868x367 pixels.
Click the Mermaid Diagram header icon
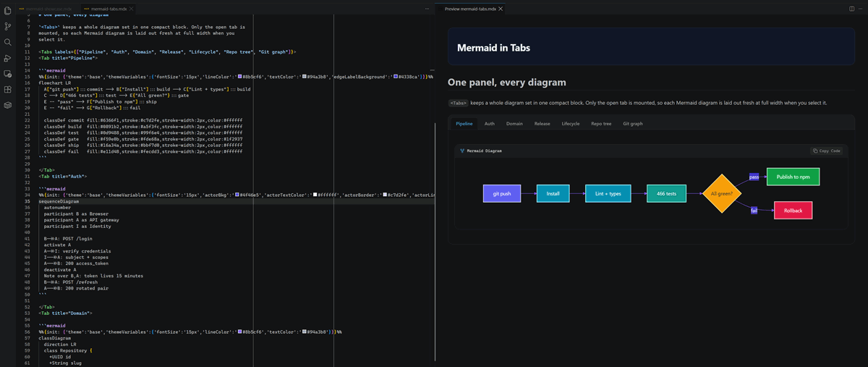coord(462,151)
